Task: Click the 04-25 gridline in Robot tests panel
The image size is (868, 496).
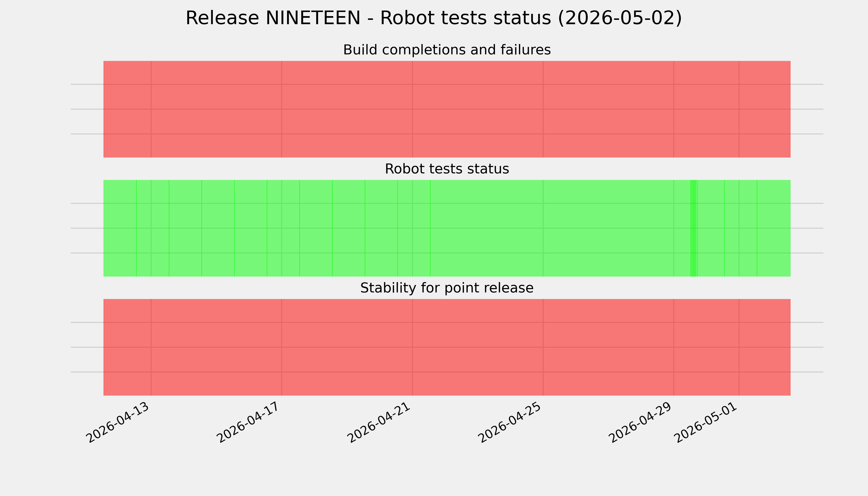Action: click(x=543, y=228)
